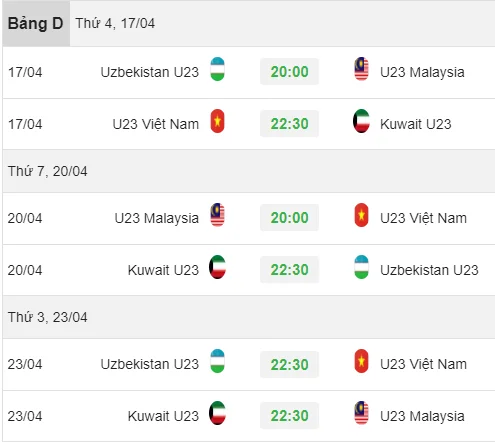Select the Thứ 4, 17/04 date header
The height and width of the screenshot is (442, 495).
[x=115, y=23]
